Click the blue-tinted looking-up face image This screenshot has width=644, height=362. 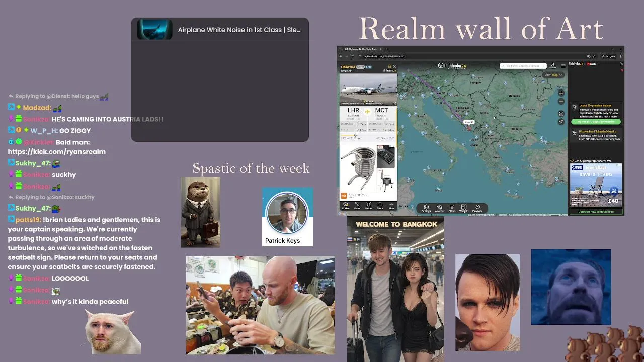(571, 287)
